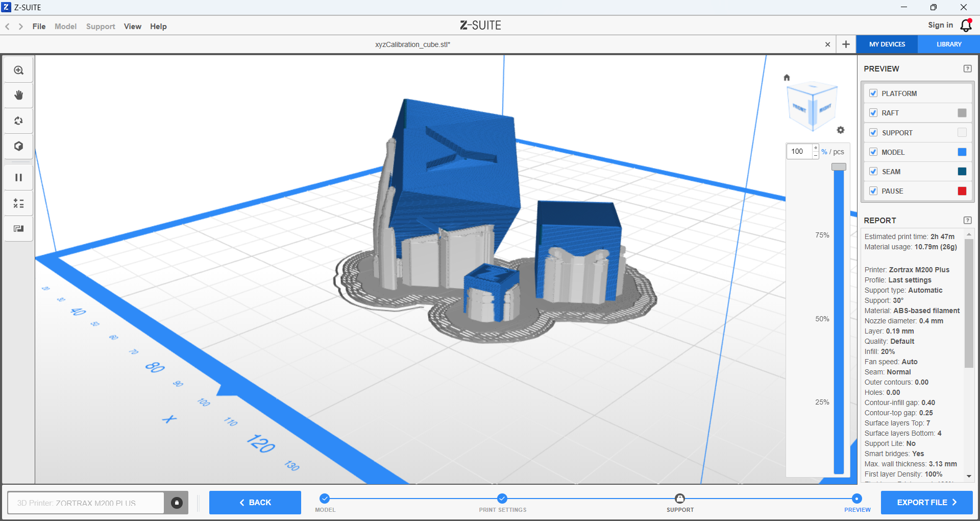Screen dimensions: 980x521
Task: Go to SUPPORT workflow step
Action: (x=680, y=499)
